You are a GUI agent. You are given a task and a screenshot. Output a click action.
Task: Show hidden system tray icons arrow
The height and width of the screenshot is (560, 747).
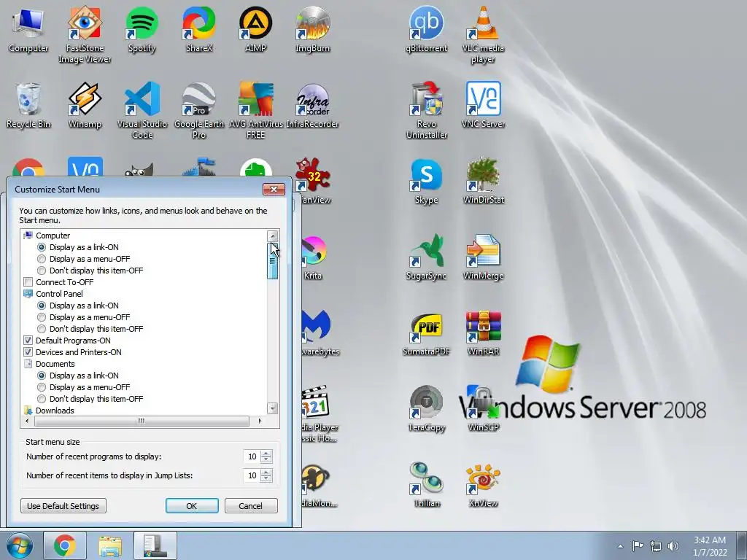point(620,546)
